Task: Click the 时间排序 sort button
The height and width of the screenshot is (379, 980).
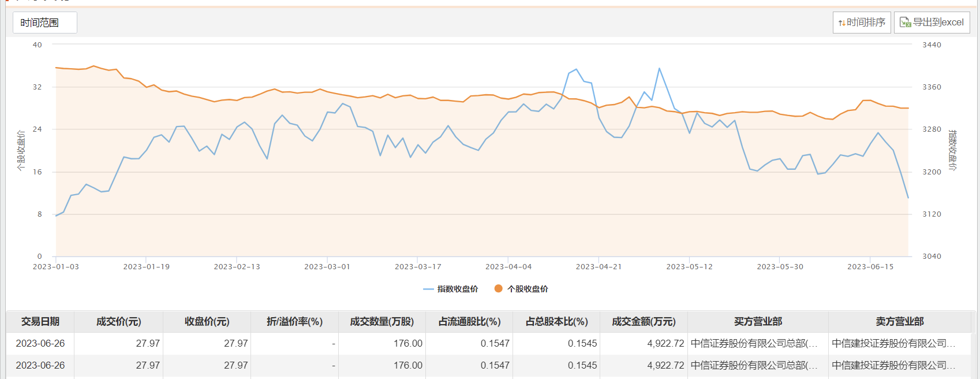Action: click(862, 23)
